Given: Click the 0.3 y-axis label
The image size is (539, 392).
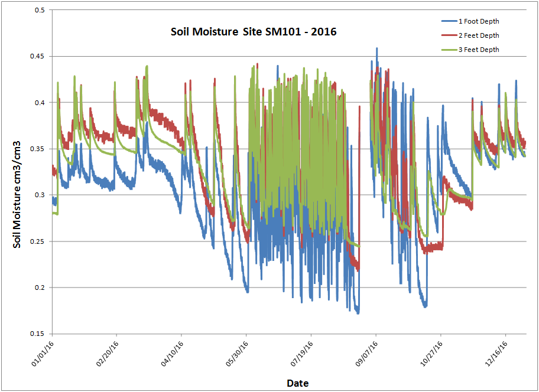Looking at the screenshot, I should pyautogui.click(x=40, y=195).
